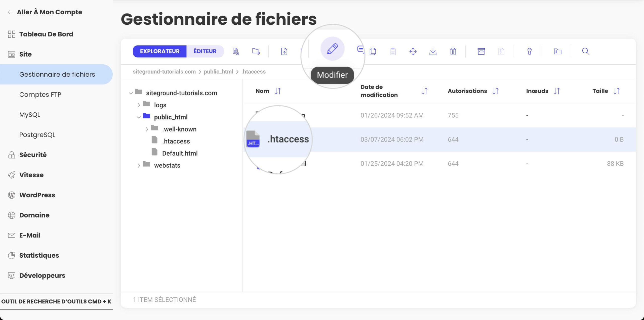Click the Statistiques pie chart icon

pyautogui.click(x=12, y=255)
